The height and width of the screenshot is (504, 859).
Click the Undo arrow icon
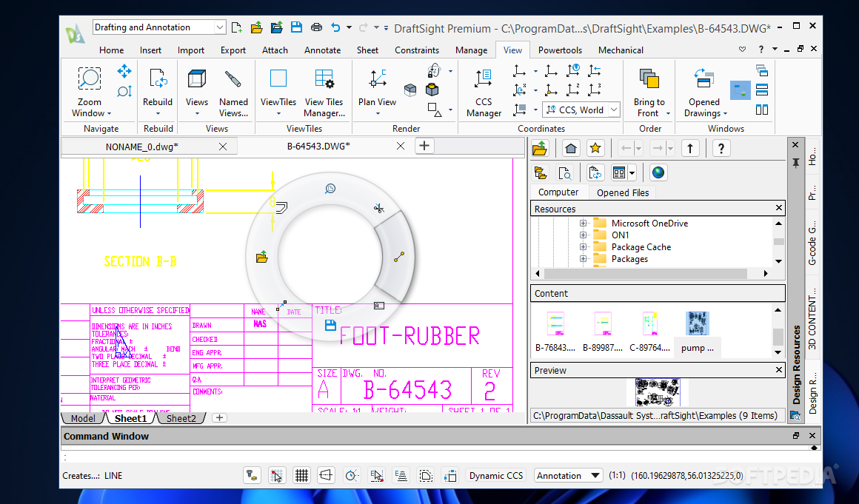tap(335, 27)
